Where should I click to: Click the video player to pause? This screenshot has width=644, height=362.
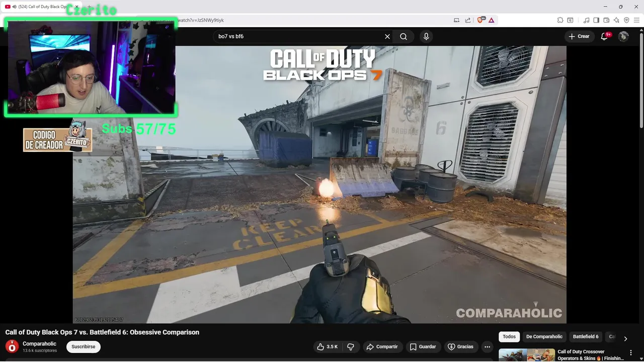click(x=319, y=185)
